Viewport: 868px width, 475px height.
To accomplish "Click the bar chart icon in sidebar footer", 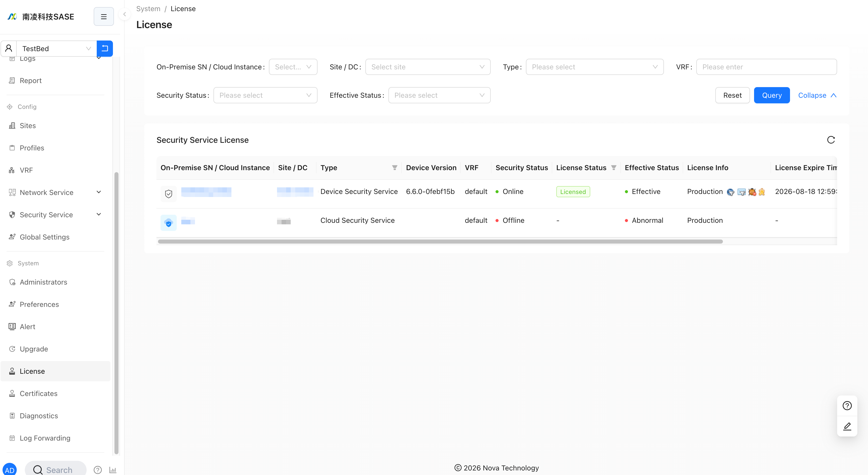I will click(113, 470).
